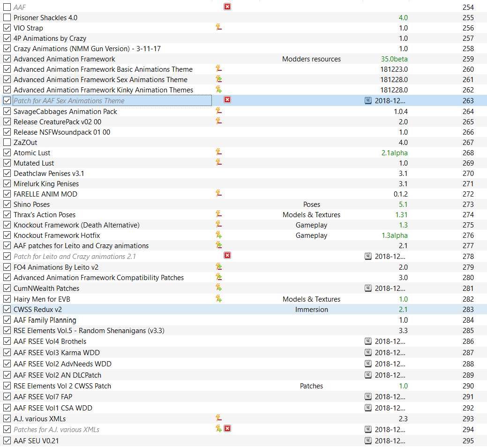Viewport: 487px width, 448px height.
Task: Click the conflict icon for Atomic Lust
Action: pyautogui.click(x=218, y=152)
